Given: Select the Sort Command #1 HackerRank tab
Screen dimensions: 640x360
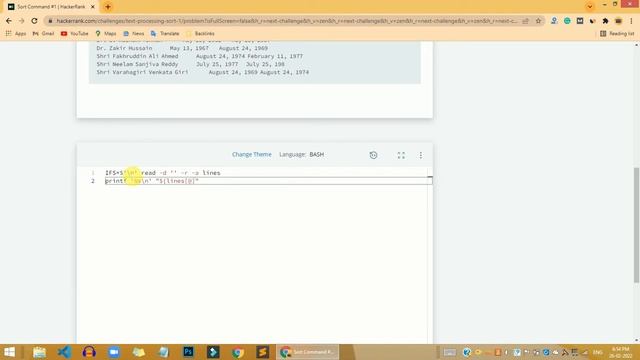Looking at the screenshot, I should click(51, 7).
